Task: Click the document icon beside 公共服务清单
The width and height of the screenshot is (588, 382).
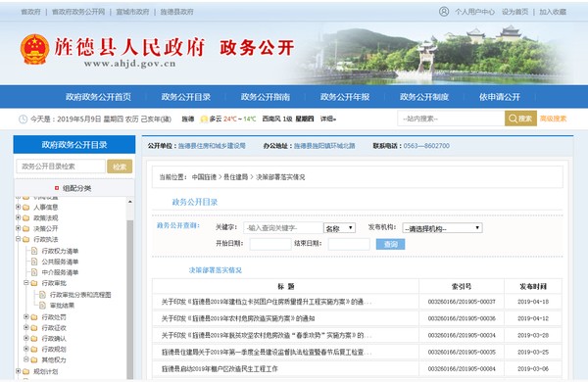Action: click(34, 262)
